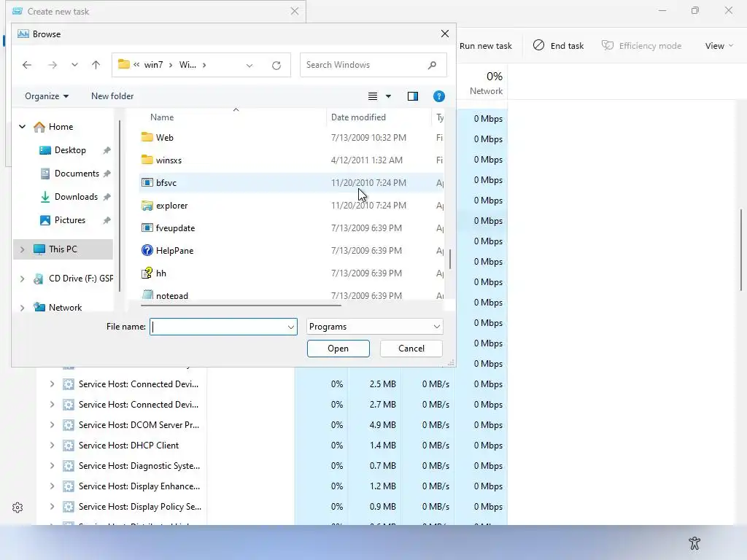Image resolution: width=747 pixels, height=560 pixels.
Task: Click the vertical scrollbar of file list
Action: pyautogui.click(x=449, y=259)
